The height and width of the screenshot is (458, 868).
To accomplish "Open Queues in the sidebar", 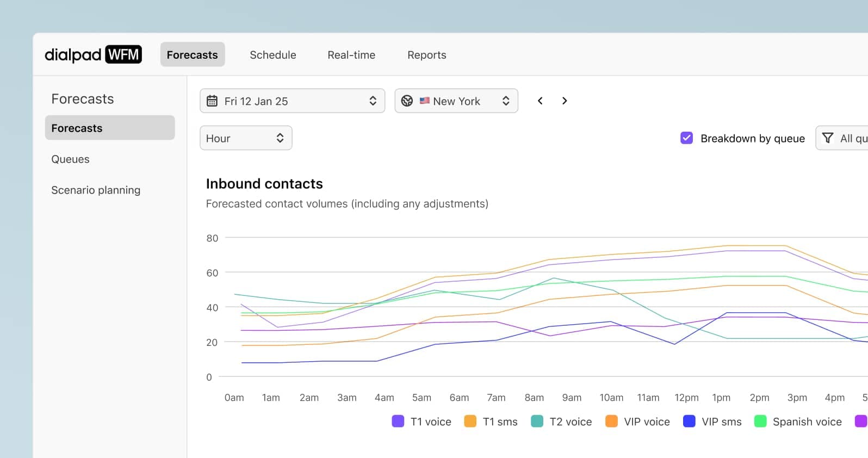I will point(70,159).
